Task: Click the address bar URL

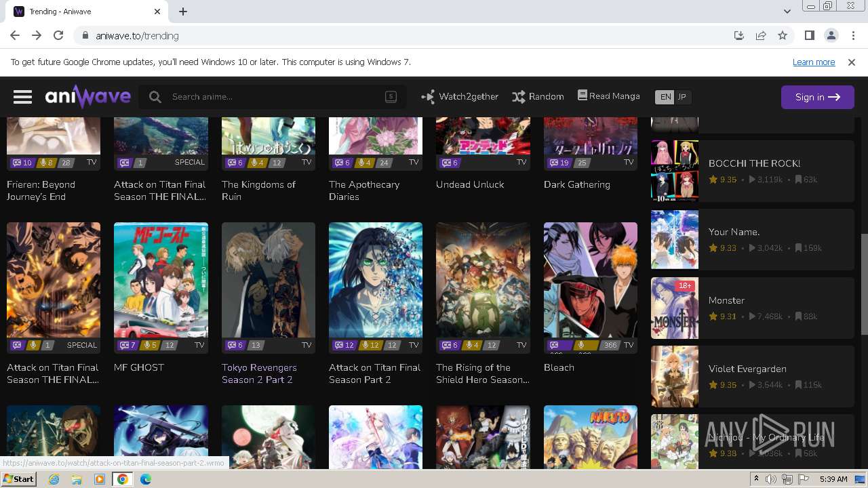Action: (137, 36)
